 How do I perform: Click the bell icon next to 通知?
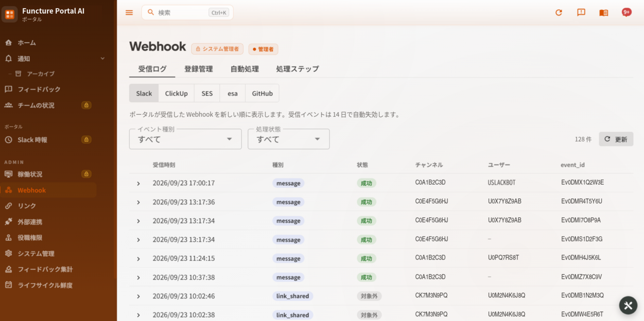(x=9, y=58)
